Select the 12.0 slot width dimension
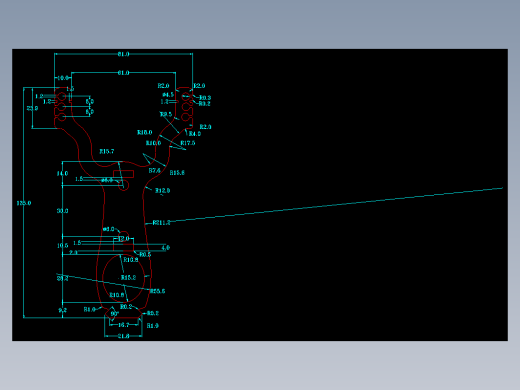 [123, 238]
